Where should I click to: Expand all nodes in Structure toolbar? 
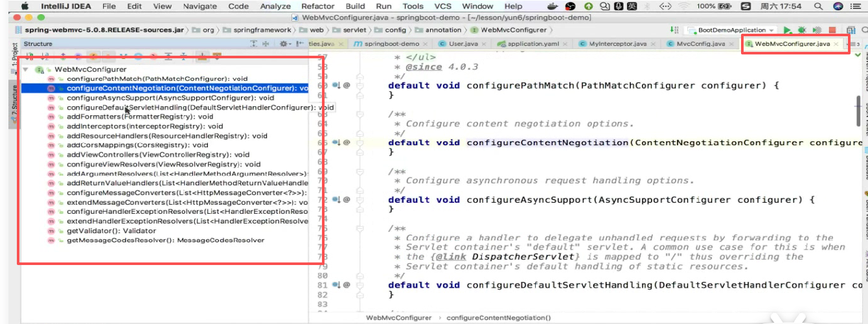[168, 56]
